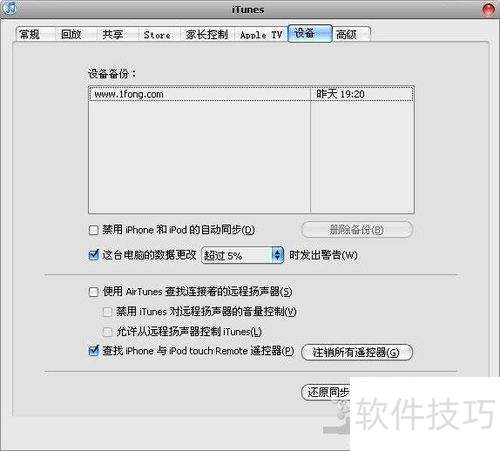Close the iTunes preferences window

489,9
